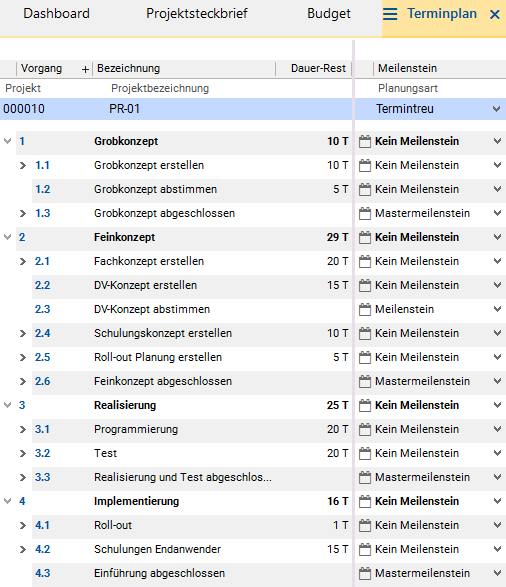Viewport: 506px width, 587px height.
Task: Expand task 3.2 Test
Action: coord(23,453)
